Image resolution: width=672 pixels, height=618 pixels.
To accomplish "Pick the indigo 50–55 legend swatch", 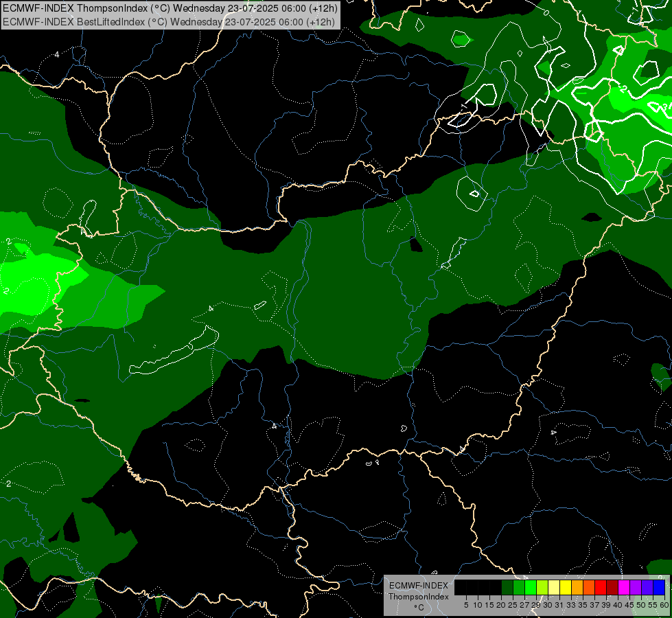I will tap(647, 587).
